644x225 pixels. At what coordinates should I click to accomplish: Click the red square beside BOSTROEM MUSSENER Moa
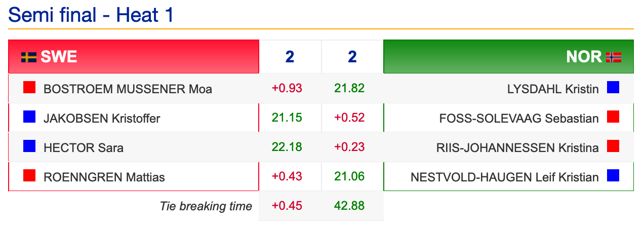tap(29, 88)
